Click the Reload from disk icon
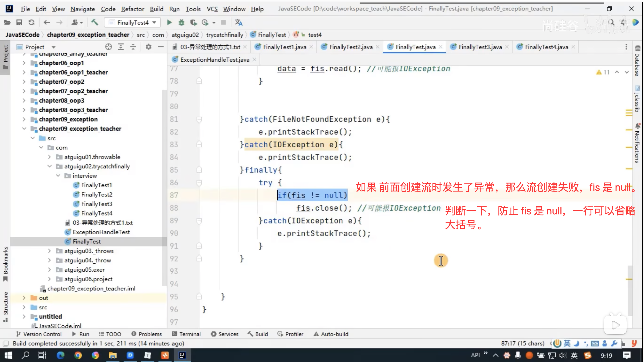The width and height of the screenshot is (644, 362). pyautogui.click(x=31, y=22)
